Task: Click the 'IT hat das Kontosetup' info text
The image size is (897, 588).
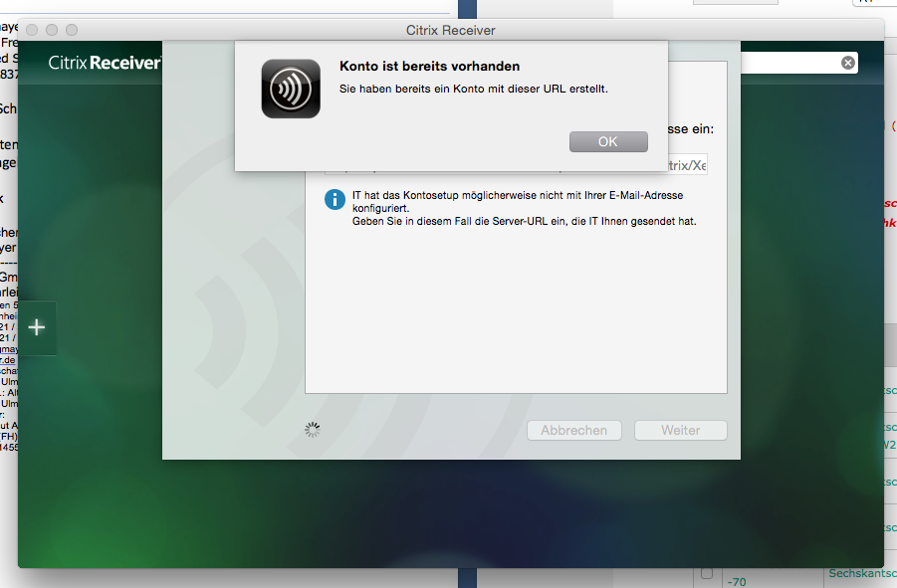Action: (517, 202)
